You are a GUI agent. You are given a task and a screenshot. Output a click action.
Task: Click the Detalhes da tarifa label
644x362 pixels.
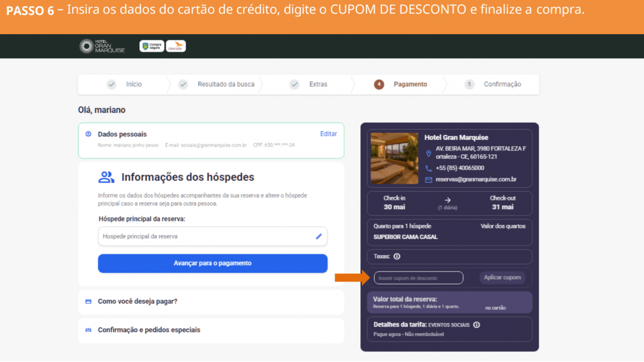click(x=400, y=325)
